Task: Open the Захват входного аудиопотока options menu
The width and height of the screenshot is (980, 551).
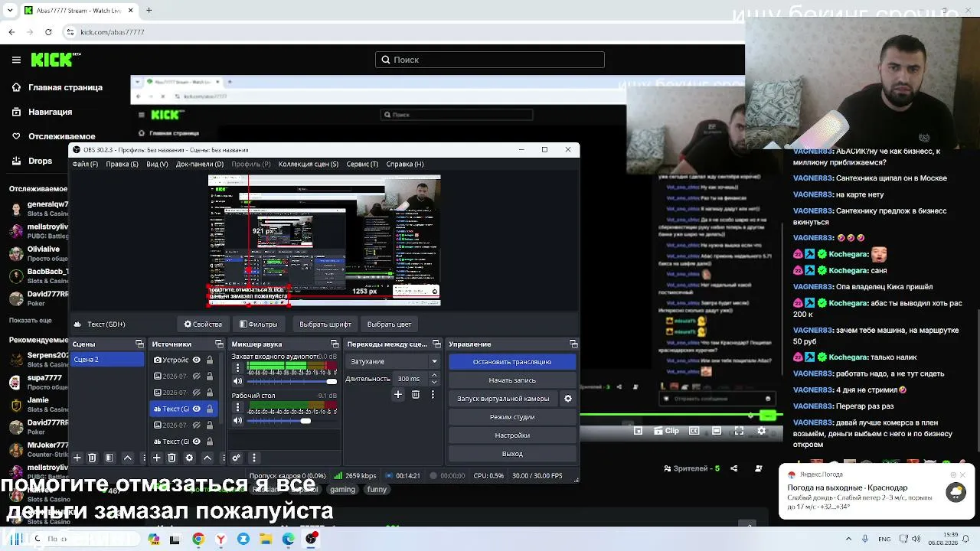Action: 237,368
